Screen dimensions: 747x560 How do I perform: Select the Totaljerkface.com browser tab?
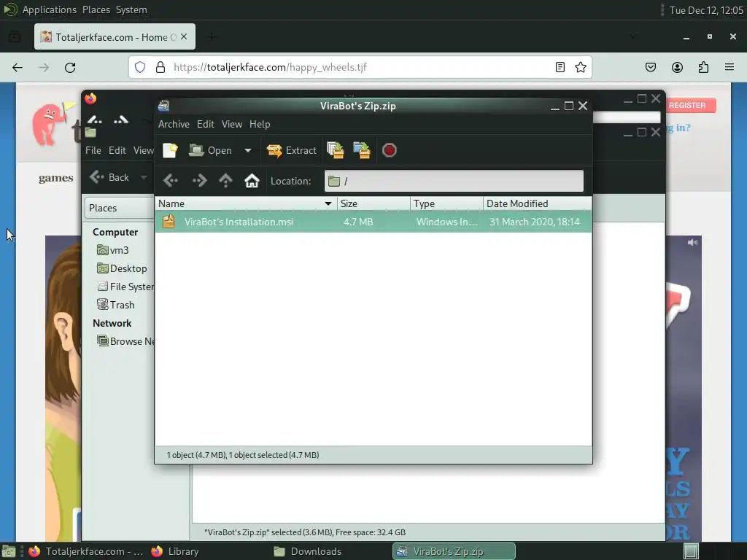pyautogui.click(x=115, y=36)
